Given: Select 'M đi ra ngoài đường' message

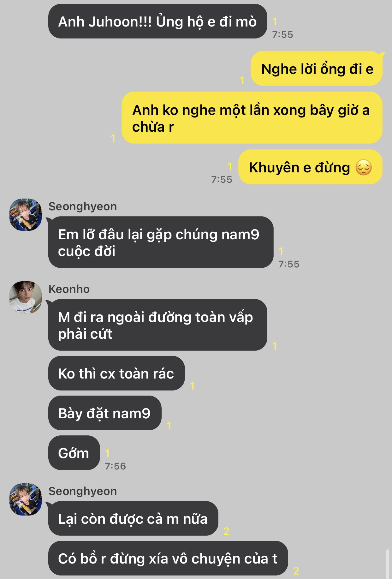Looking at the screenshot, I should pos(158,325).
